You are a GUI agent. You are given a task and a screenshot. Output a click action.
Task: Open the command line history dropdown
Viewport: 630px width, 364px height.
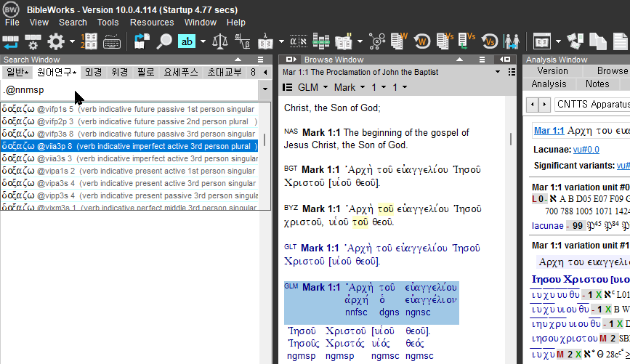(264, 89)
